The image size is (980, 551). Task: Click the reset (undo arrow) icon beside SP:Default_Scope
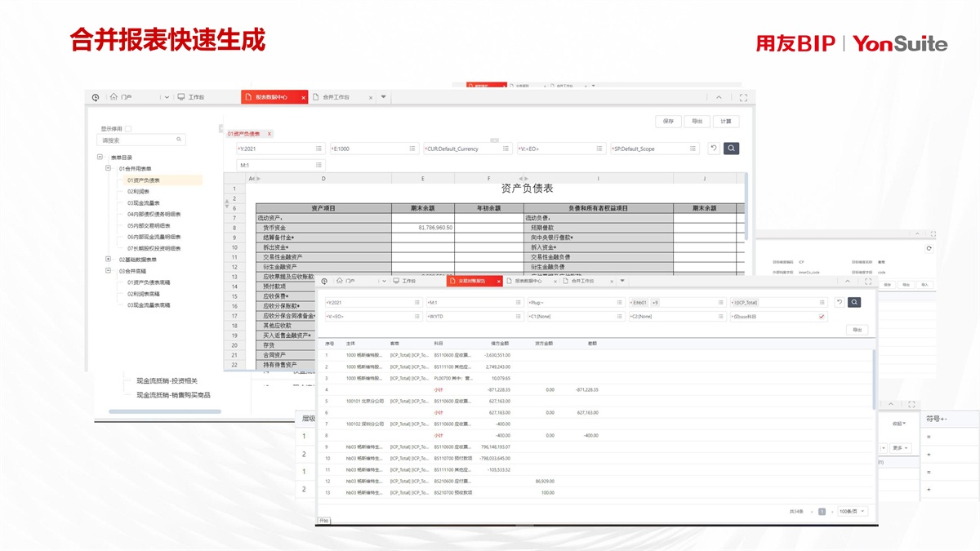pos(713,149)
